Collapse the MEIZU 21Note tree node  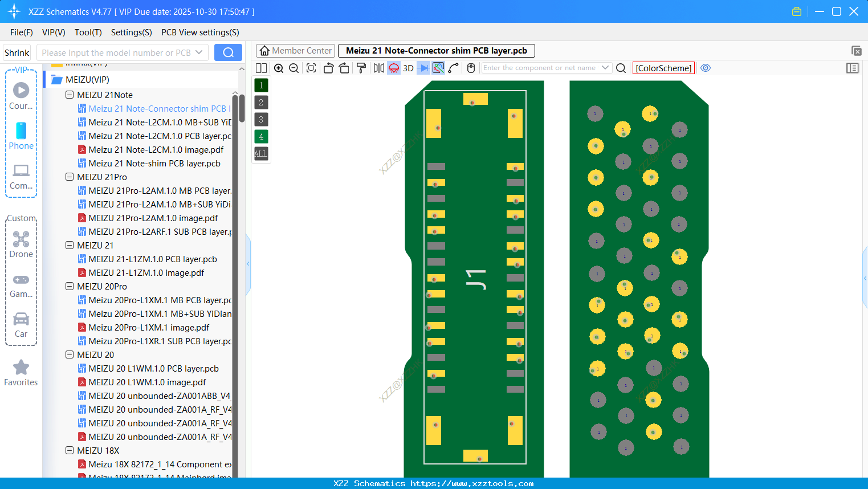(70, 95)
